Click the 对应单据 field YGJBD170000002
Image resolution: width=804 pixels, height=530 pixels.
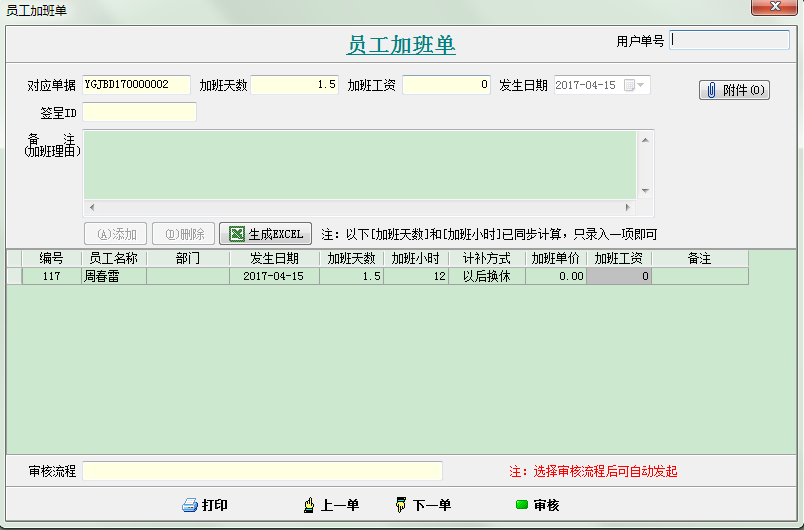click(x=136, y=85)
